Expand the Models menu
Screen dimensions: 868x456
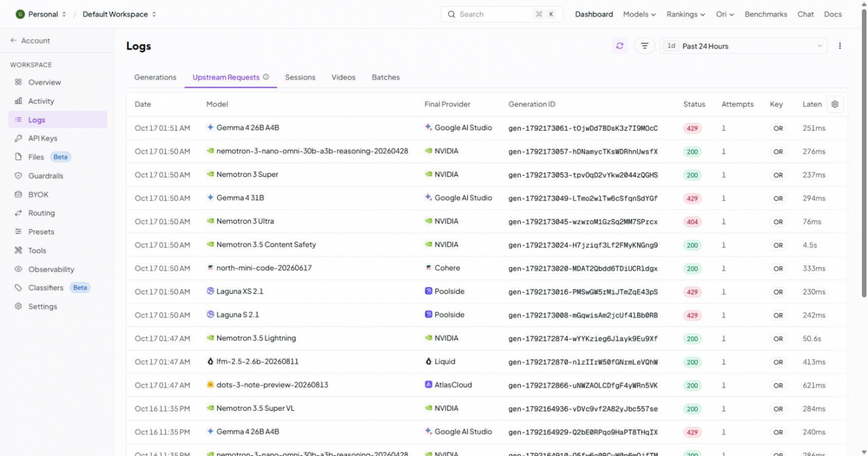click(639, 14)
